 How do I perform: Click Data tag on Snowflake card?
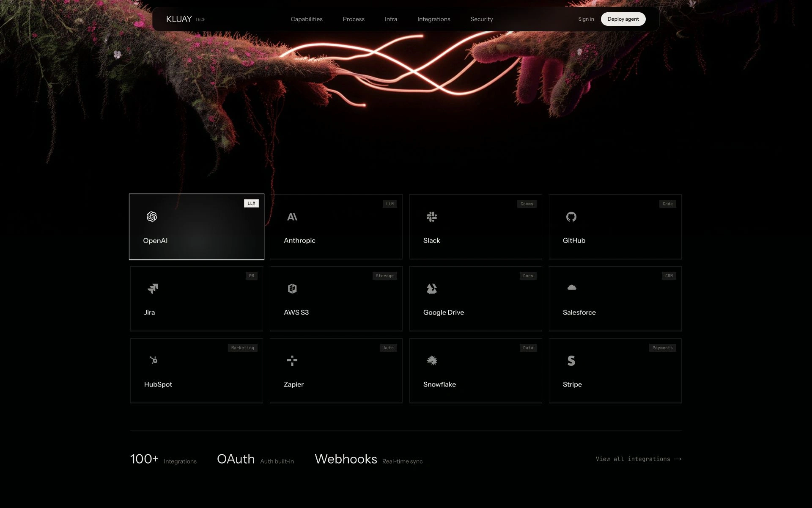coord(528,348)
